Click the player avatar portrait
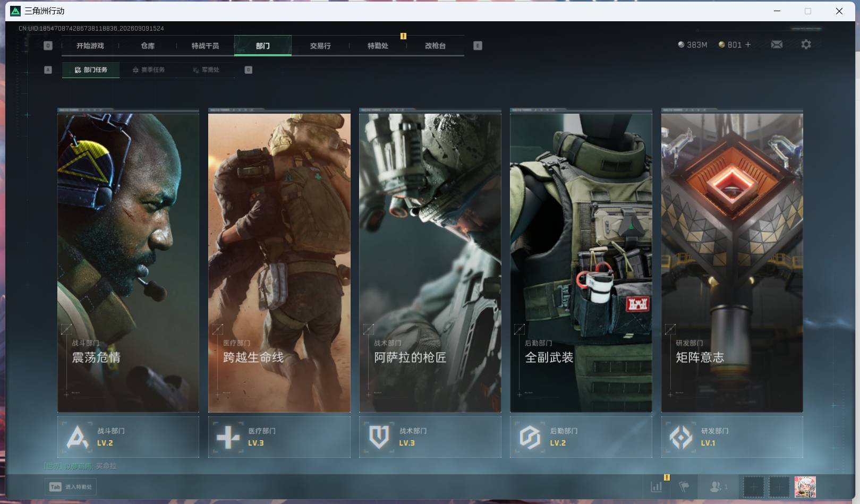 [805, 486]
